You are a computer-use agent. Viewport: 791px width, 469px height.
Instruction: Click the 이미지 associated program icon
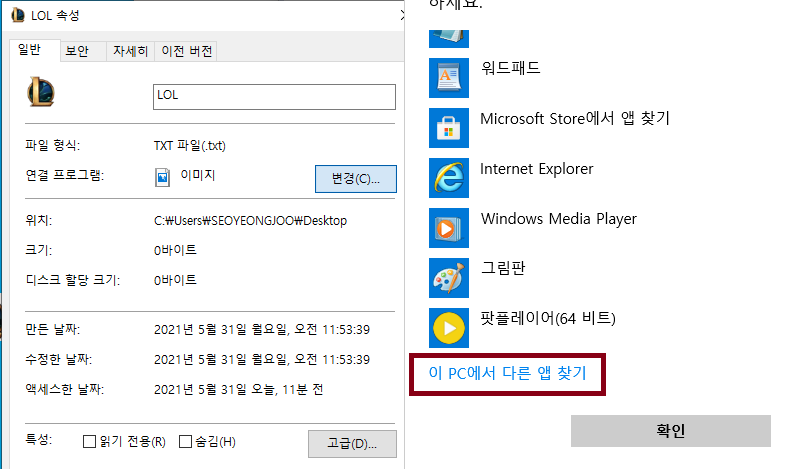(162, 178)
